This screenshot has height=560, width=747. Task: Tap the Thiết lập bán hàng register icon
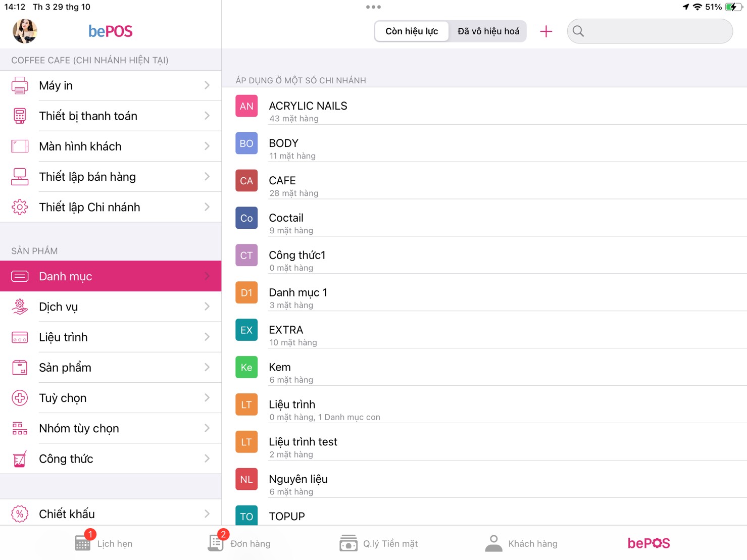point(20,177)
